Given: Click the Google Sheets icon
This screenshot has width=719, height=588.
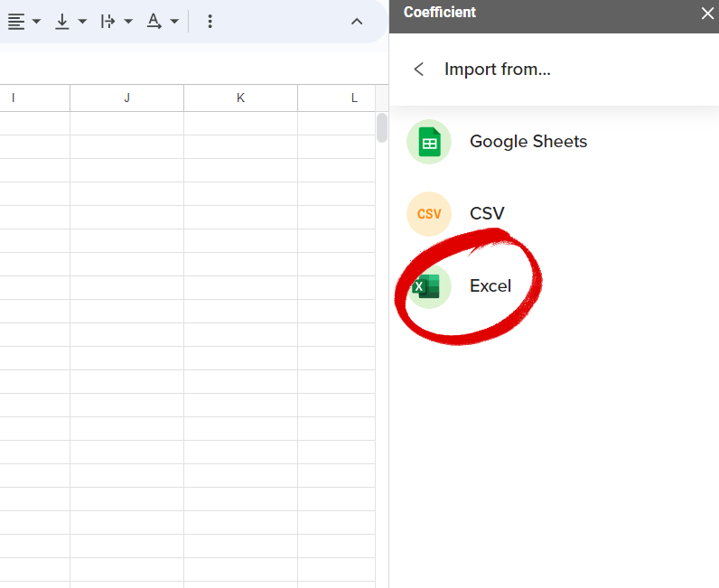Looking at the screenshot, I should point(429,142).
